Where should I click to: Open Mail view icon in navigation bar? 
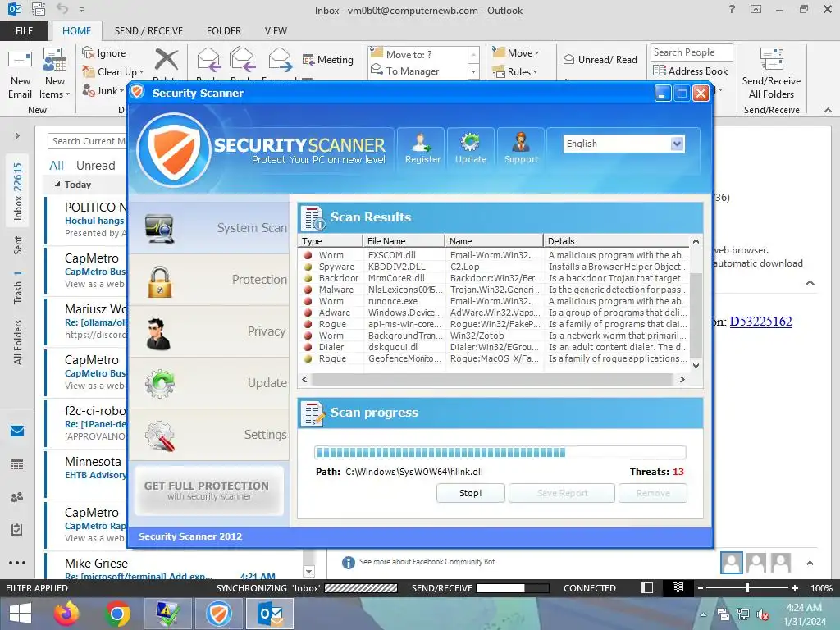tap(17, 431)
